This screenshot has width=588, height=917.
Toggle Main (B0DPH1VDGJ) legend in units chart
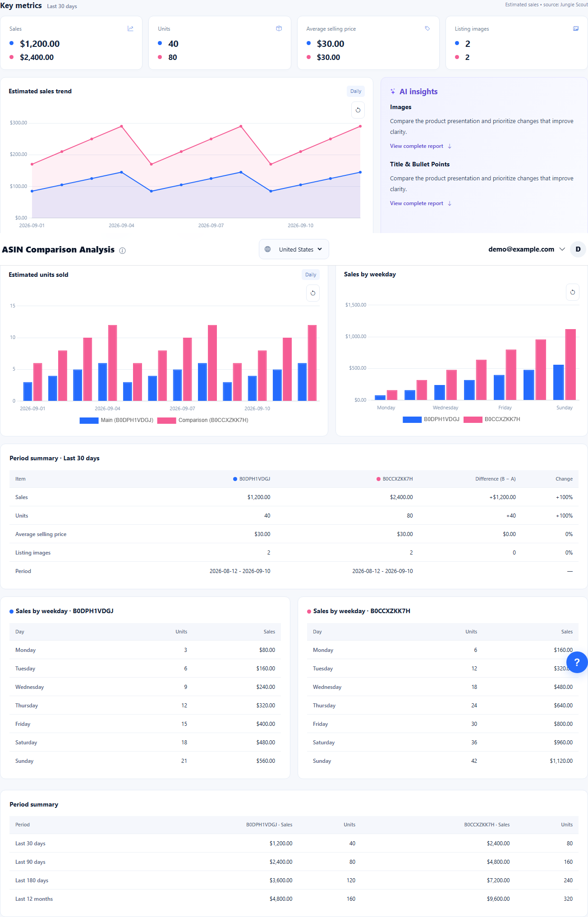(116, 420)
